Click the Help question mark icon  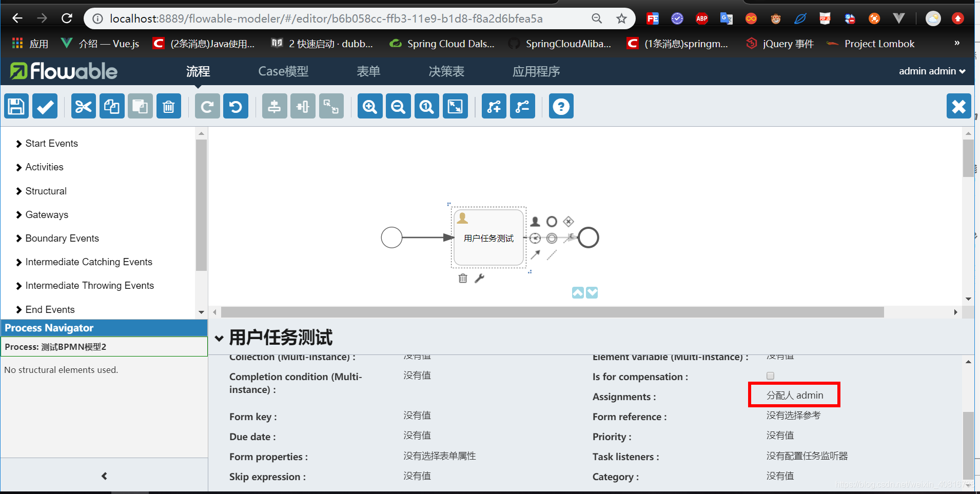[x=561, y=106]
